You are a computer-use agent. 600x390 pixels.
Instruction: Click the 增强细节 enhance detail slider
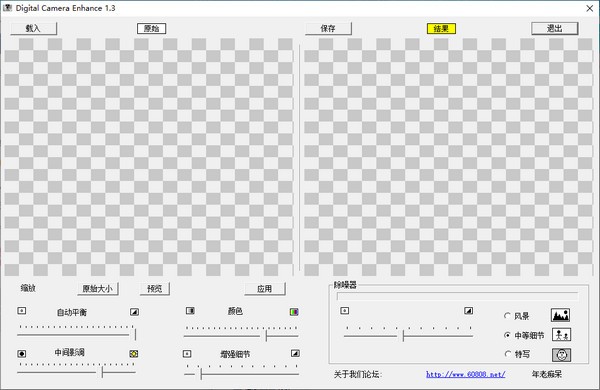(241, 372)
